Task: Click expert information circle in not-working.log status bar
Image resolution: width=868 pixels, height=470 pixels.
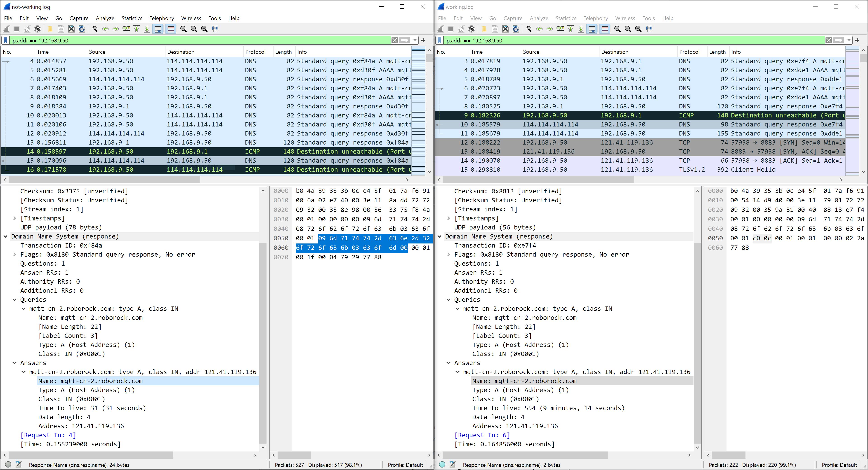Action: point(8,465)
